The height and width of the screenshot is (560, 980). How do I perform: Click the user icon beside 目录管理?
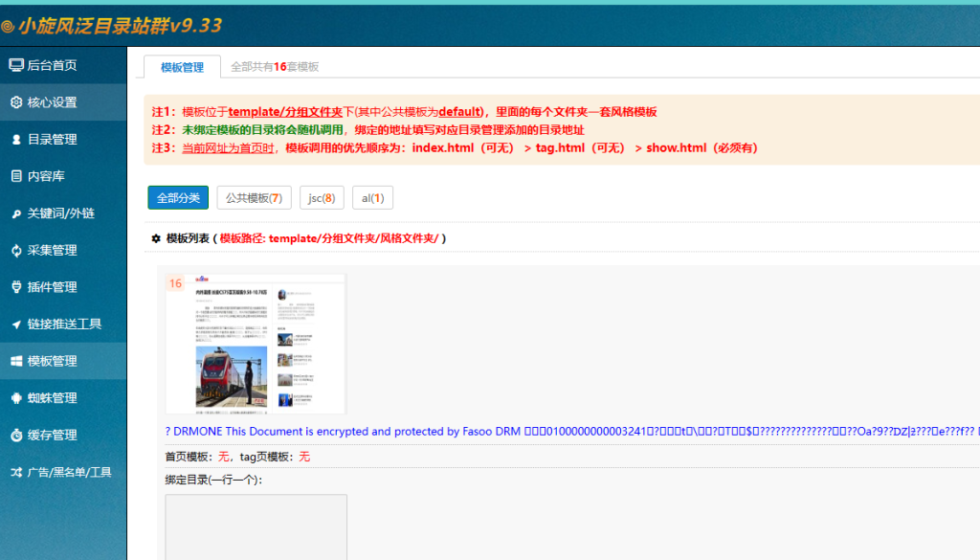tap(16, 140)
